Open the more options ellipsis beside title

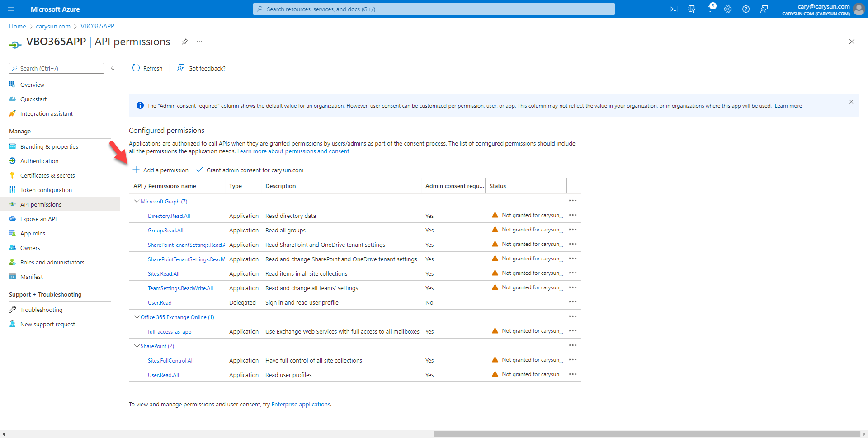(x=199, y=42)
